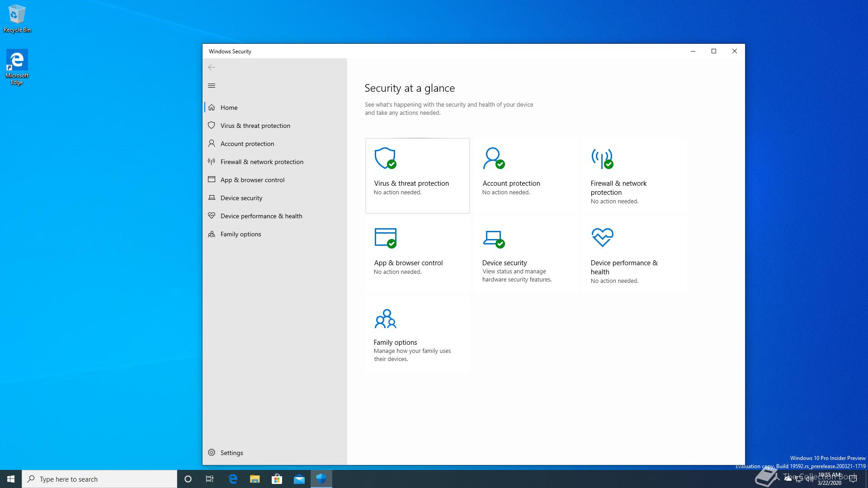Click 'View status and manage hardware security features' text

tap(517, 276)
